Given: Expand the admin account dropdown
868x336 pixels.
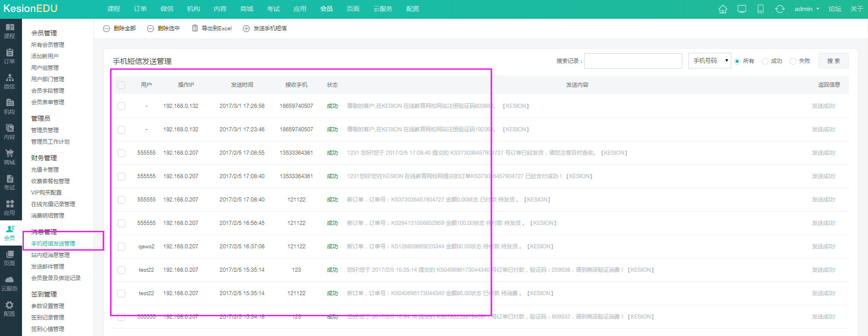Looking at the screenshot, I should click(807, 9).
